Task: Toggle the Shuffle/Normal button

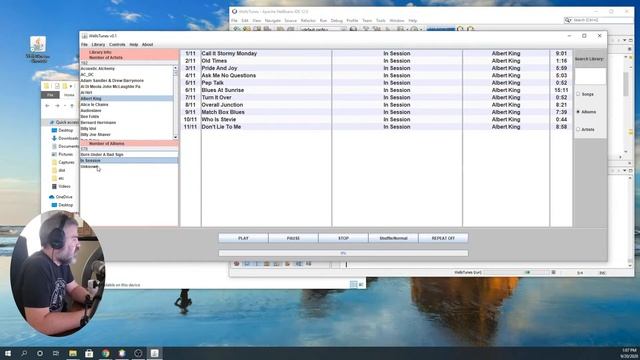Action: tap(393, 238)
